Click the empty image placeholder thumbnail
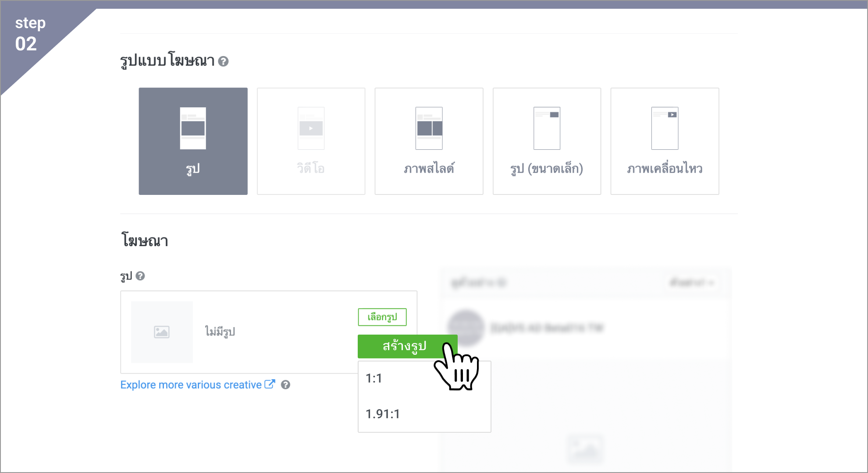Image resolution: width=868 pixels, height=473 pixels. 162,332
